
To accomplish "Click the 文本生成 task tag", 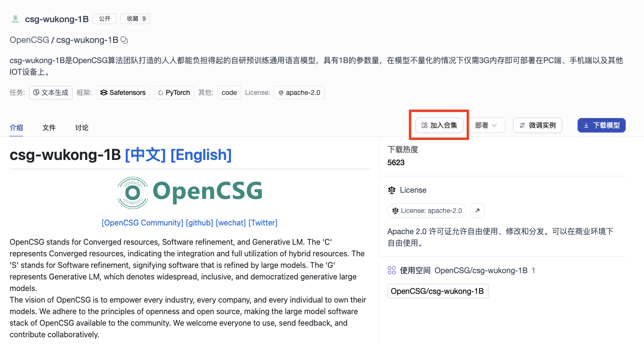I will click(x=51, y=93).
